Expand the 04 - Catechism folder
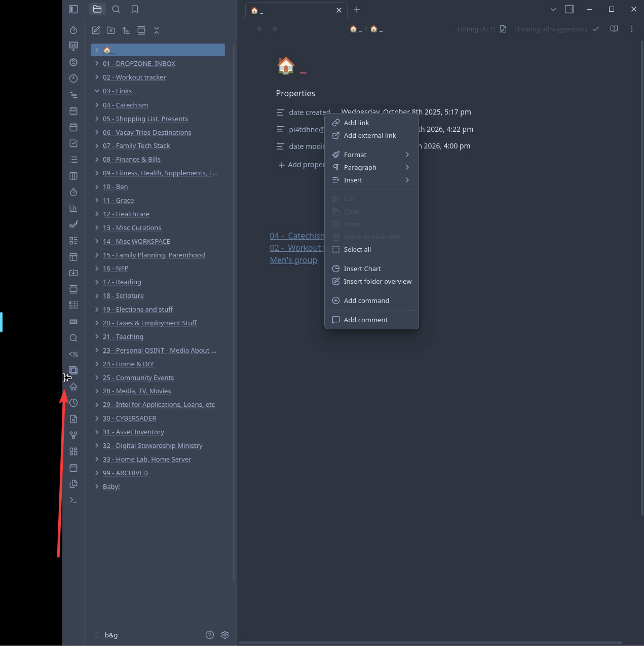The height and width of the screenshot is (646, 644). click(97, 105)
